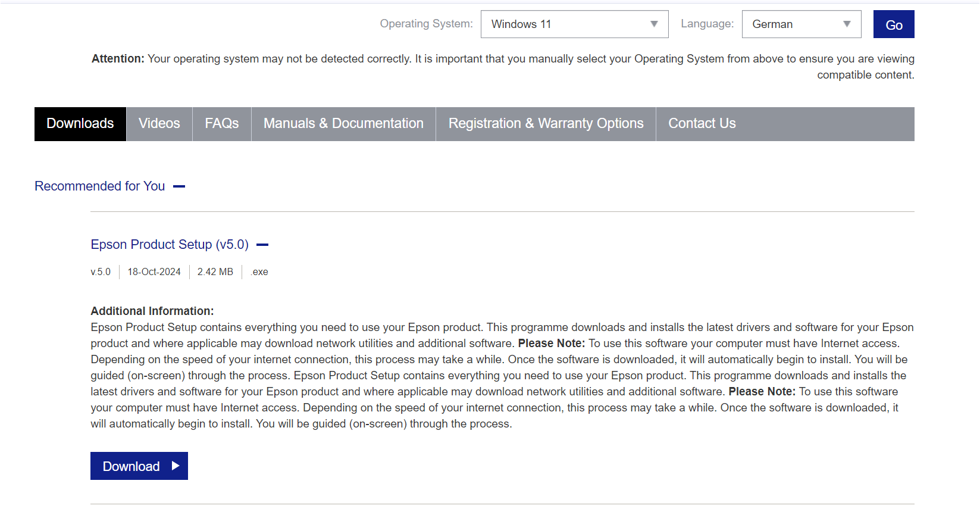Open the Contact Us tab
The height and width of the screenshot is (518, 980).
702,124
